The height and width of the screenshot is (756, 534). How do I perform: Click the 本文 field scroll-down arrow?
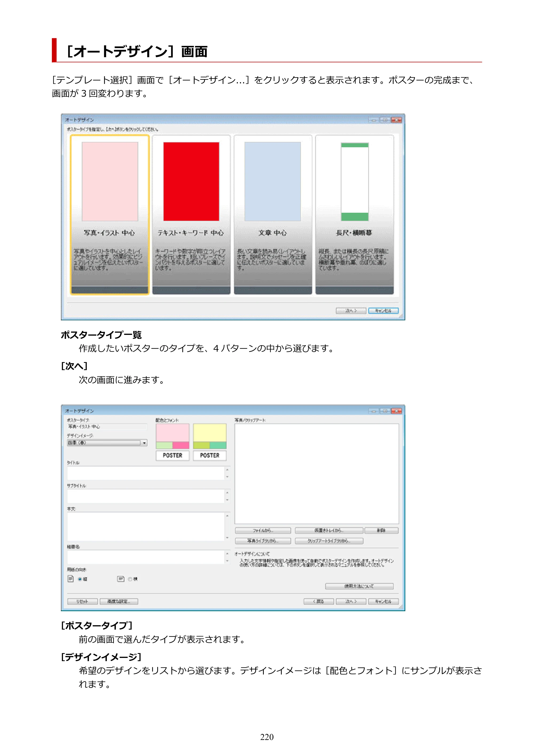227,538
